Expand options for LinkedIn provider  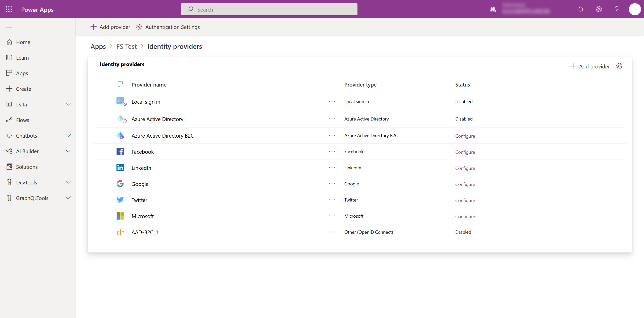click(x=332, y=168)
